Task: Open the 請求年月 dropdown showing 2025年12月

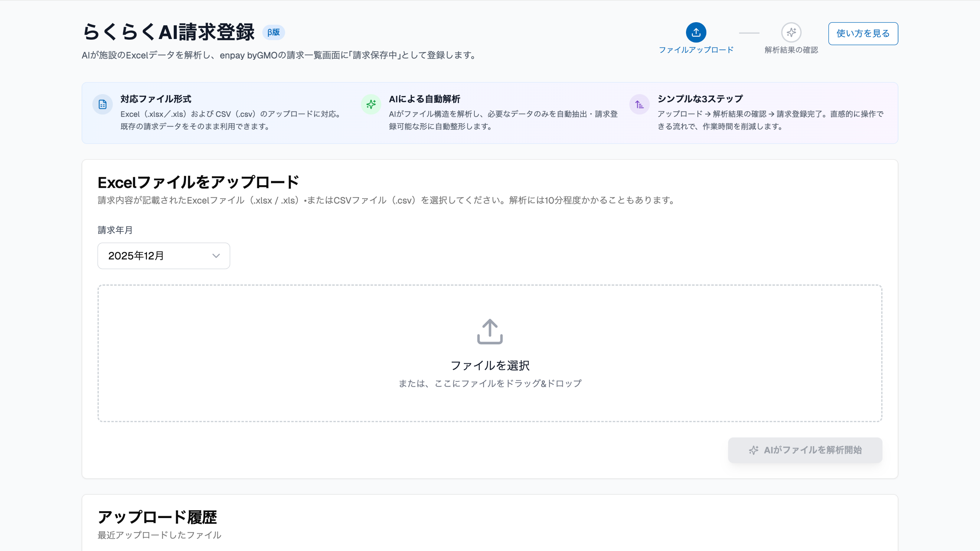Action: pos(163,256)
